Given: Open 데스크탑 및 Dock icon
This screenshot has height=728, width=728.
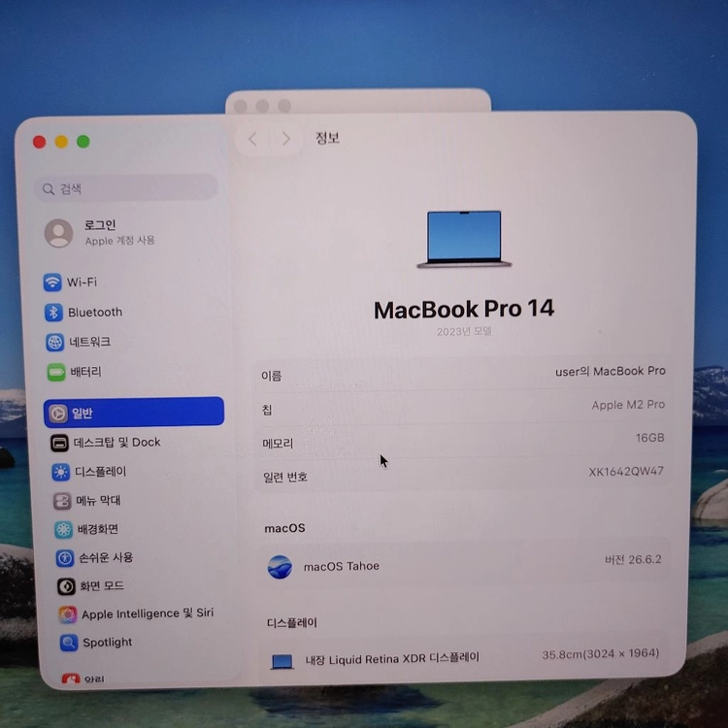Looking at the screenshot, I should (x=59, y=443).
